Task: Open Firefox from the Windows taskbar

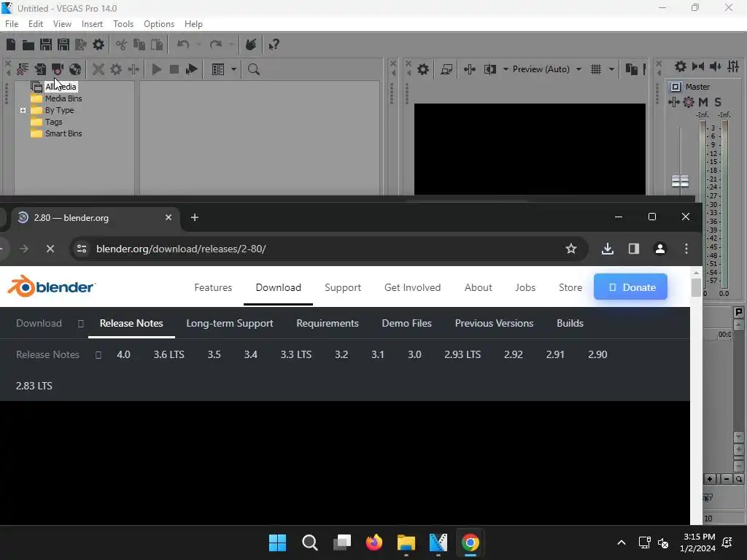Action: tap(374, 542)
